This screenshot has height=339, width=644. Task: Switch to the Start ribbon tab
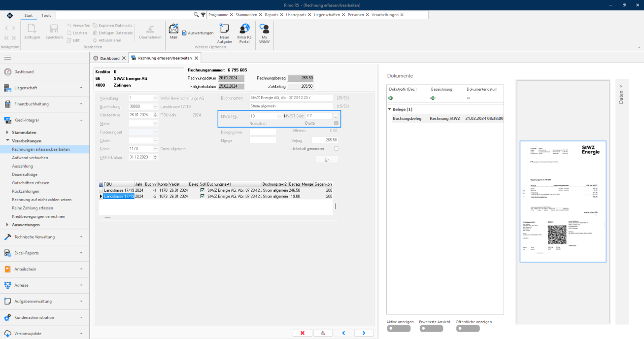tap(29, 15)
